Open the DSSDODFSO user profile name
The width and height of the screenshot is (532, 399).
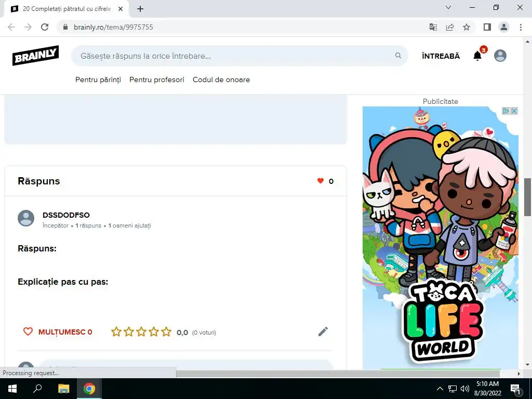pos(66,215)
